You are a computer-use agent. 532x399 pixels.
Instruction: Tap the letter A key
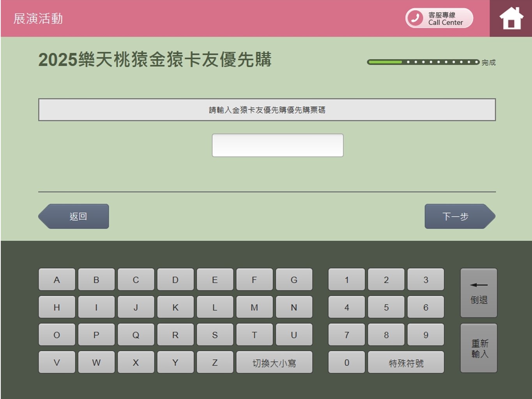tap(57, 279)
